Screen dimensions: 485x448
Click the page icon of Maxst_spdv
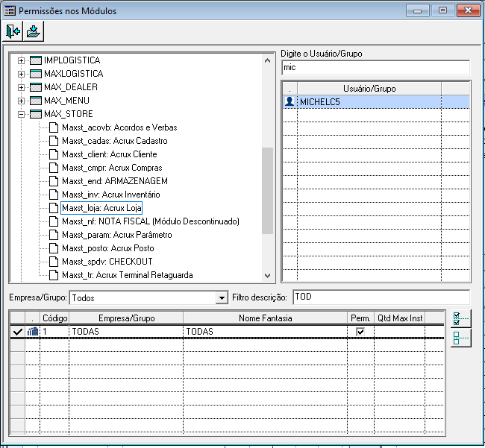54,262
